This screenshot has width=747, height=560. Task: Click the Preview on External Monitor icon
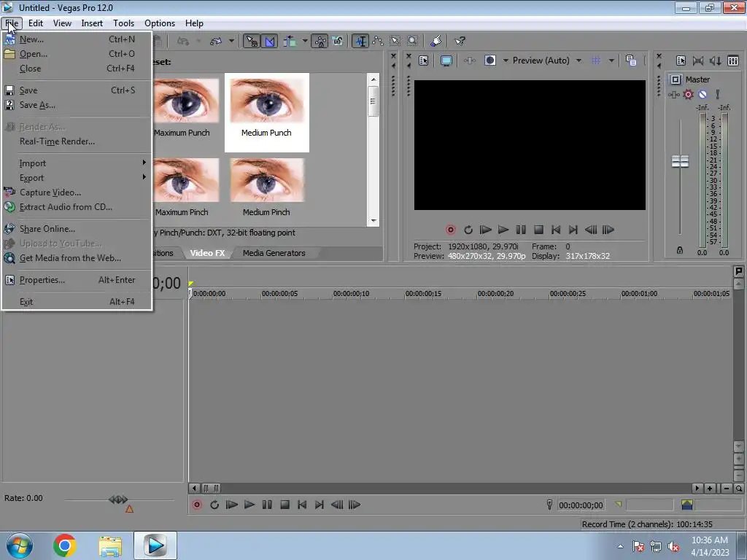(446, 61)
